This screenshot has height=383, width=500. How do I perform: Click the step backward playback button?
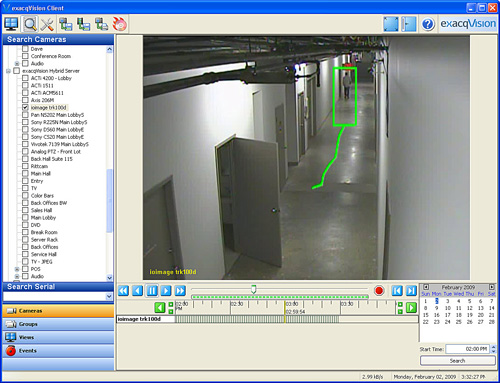coord(138,291)
